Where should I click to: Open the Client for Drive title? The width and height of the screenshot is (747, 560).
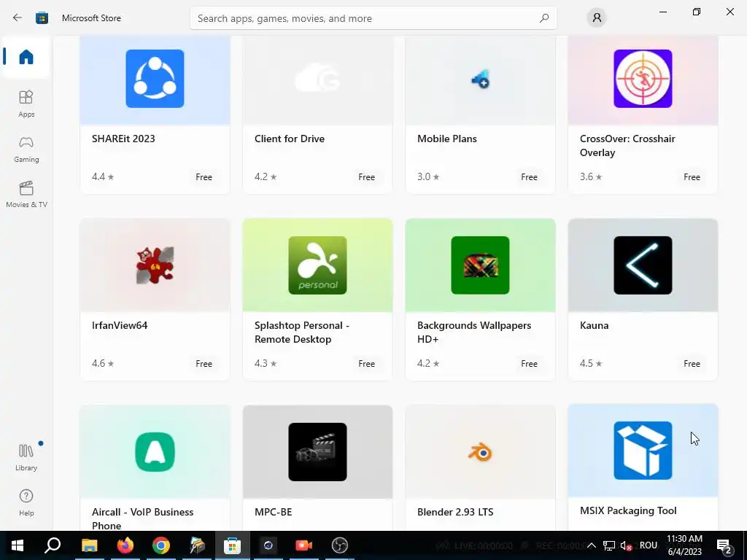point(289,139)
